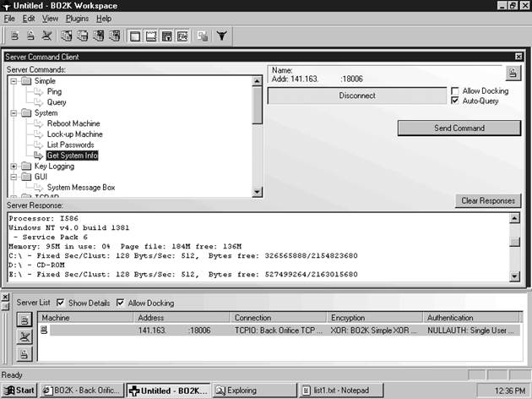Open the Plugins menu
This screenshot has height=399, width=532.
coord(77,18)
